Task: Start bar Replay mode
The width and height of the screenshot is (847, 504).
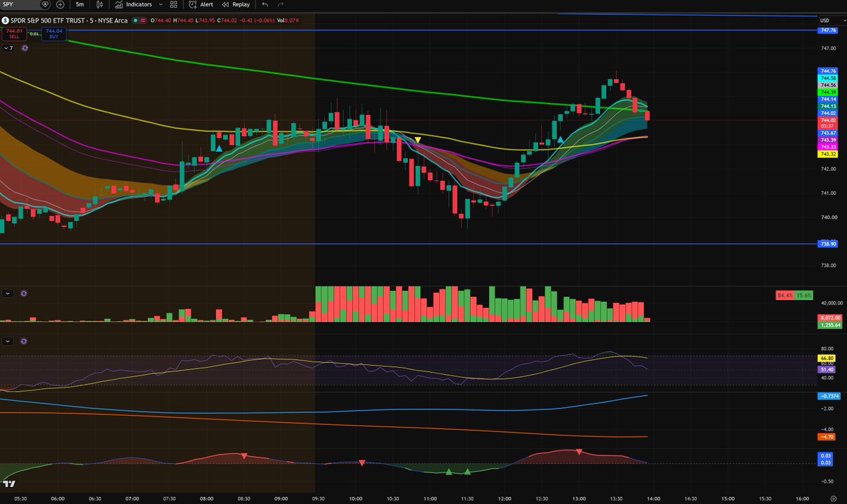Action: point(235,4)
